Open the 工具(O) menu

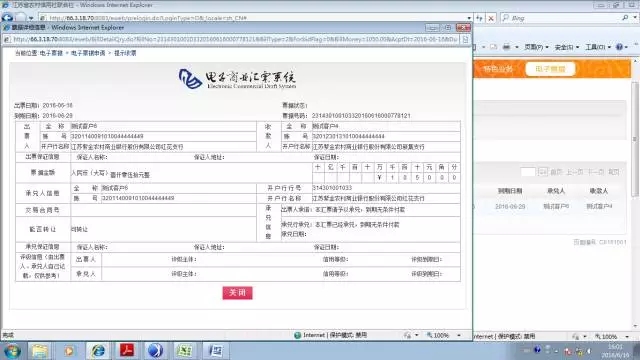click(x=598, y=47)
